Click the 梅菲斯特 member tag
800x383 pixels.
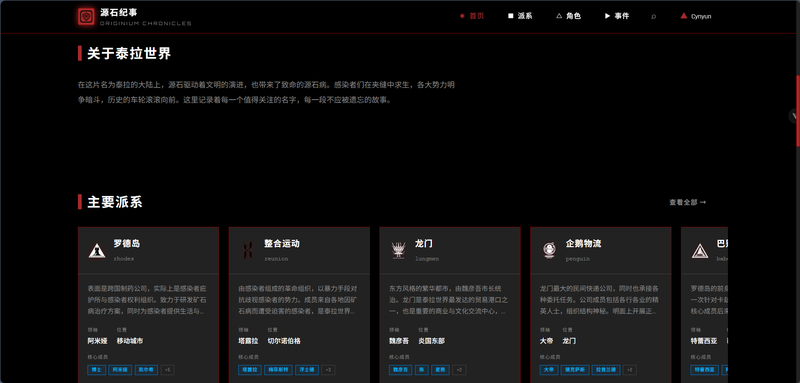[x=278, y=370]
